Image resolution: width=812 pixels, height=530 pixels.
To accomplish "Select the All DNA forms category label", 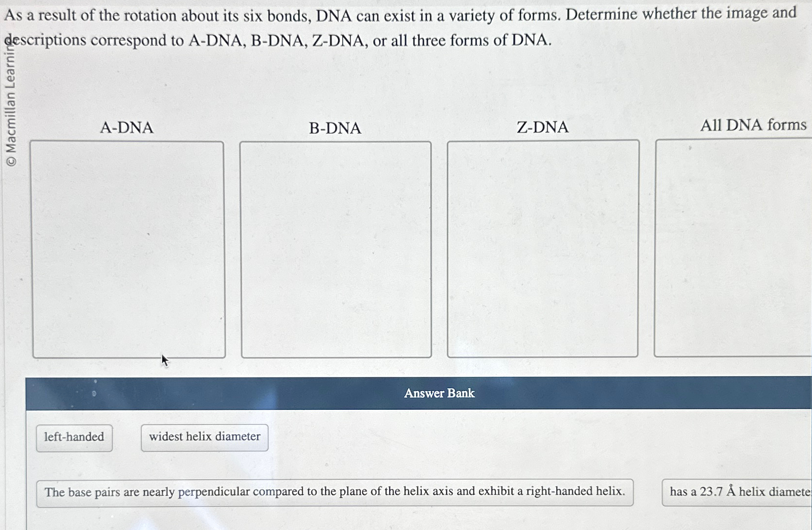I will tap(753, 125).
